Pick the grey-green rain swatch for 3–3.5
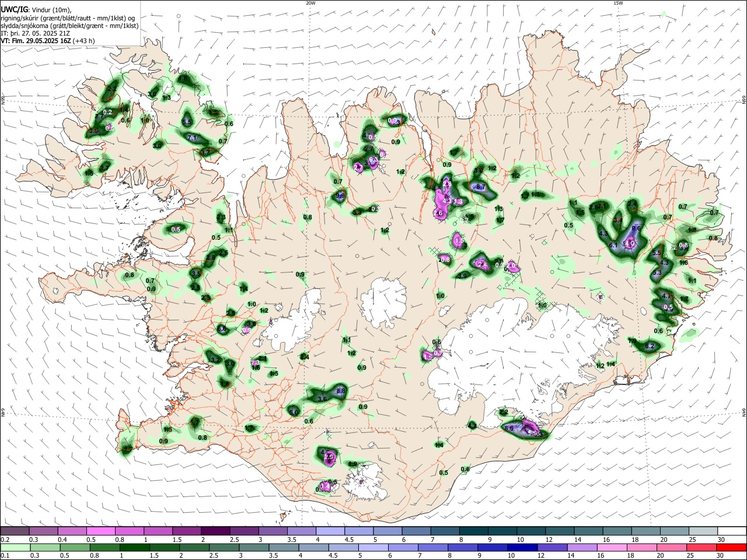This screenshot has height=560, width=747. 254,548
